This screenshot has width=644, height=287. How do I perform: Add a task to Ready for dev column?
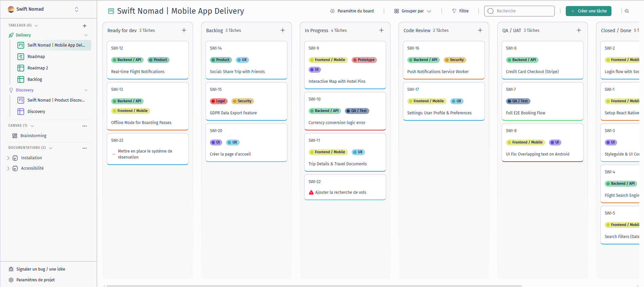(x=184, y=30)
